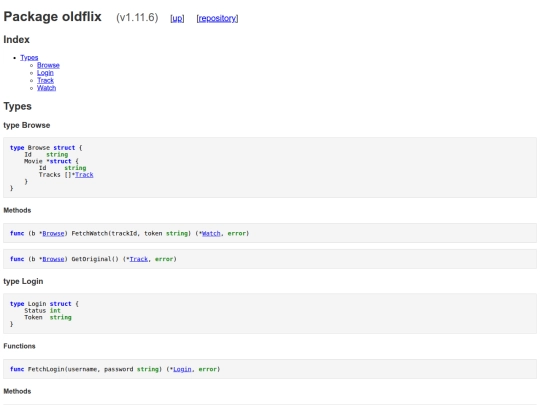Open Browse receiver link in GetOriginal method

[x=53, y=259]
